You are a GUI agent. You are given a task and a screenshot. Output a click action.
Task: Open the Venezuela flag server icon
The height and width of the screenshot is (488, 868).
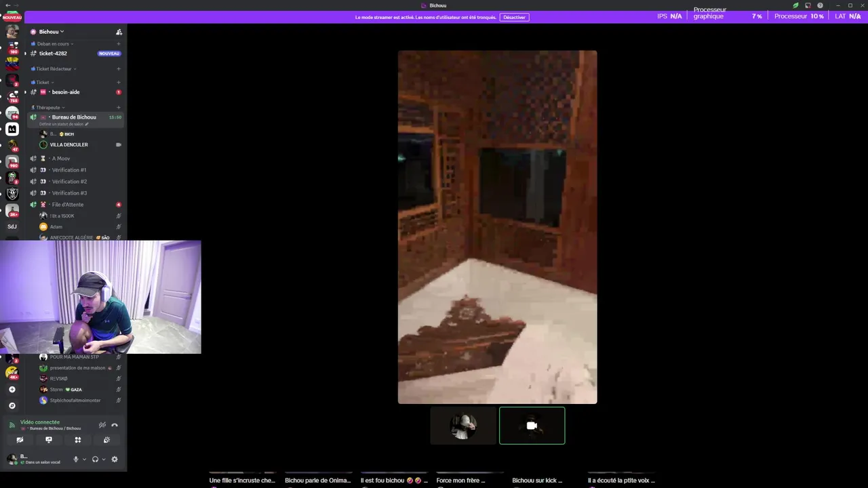click(12, 64)
